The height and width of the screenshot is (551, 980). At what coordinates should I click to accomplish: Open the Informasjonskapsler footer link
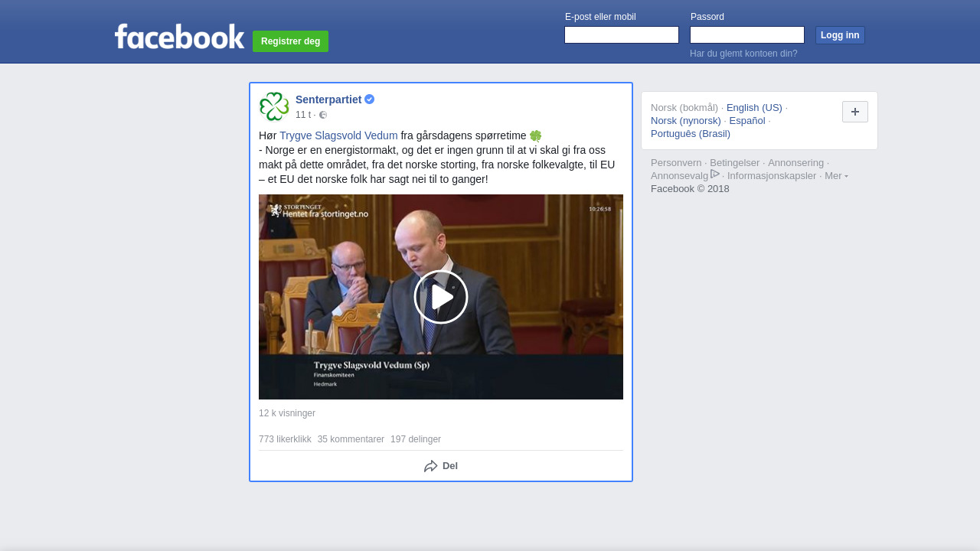772,175
